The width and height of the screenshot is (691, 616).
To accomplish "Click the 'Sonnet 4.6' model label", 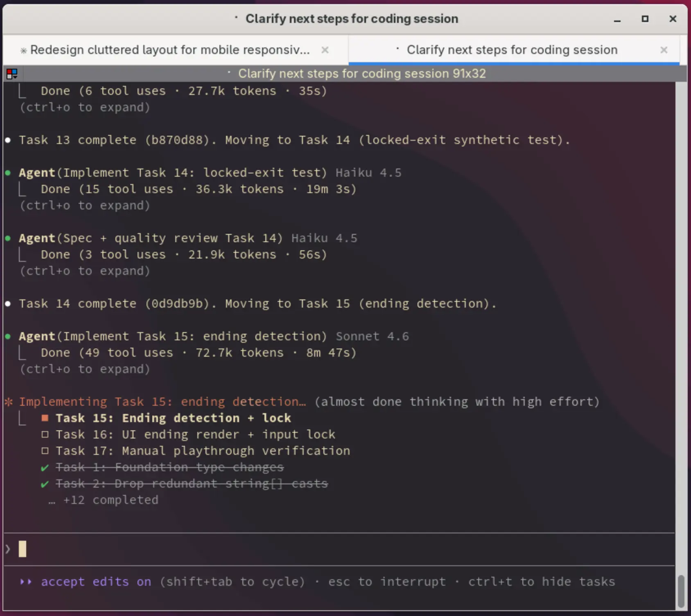I will [x=372, y=336].
